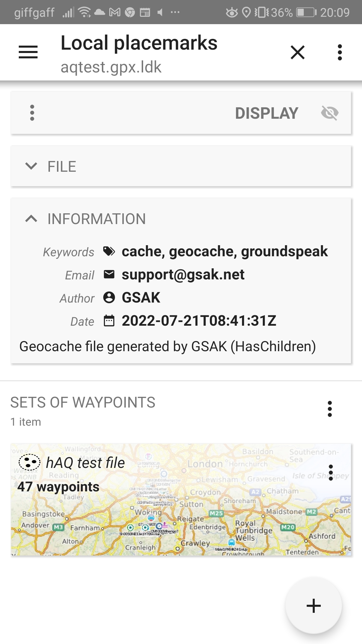The height and width of the screenshot is (644, 362).
Task: Tap the waypoint set dotted-circle icon
Action: tap(29, 463)
